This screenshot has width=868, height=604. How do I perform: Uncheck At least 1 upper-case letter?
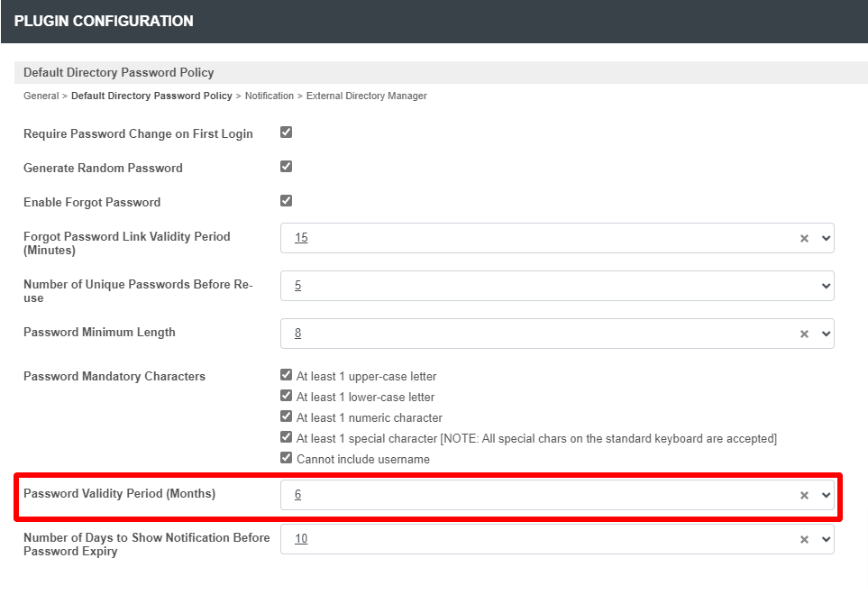(x=287, y=375)
